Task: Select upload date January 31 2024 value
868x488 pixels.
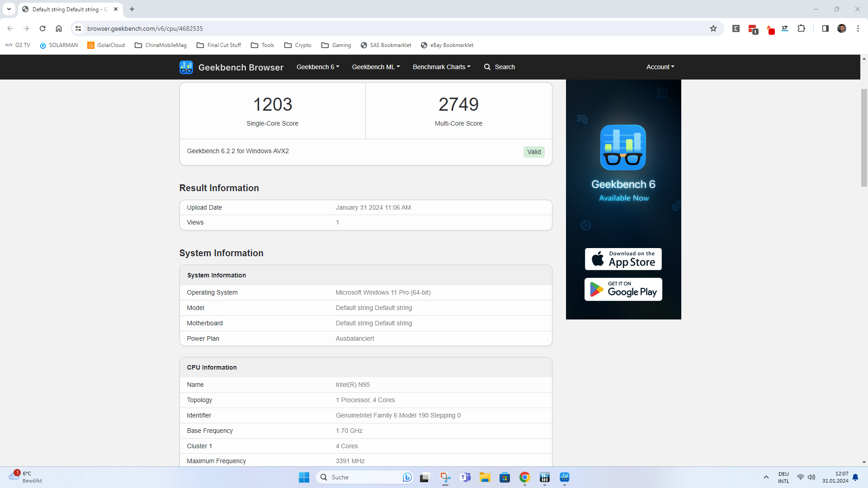Action: [373, 207]
